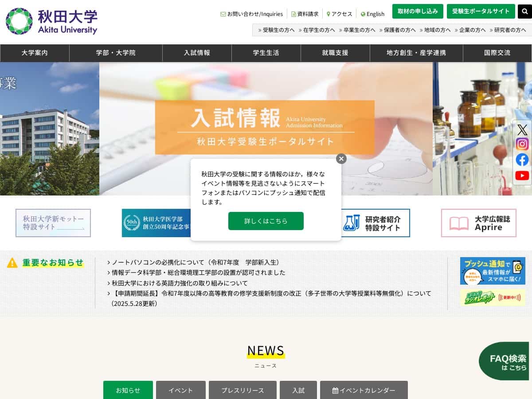
Task: Expand 企業の方へ audience link
Action: coord(470,30)
